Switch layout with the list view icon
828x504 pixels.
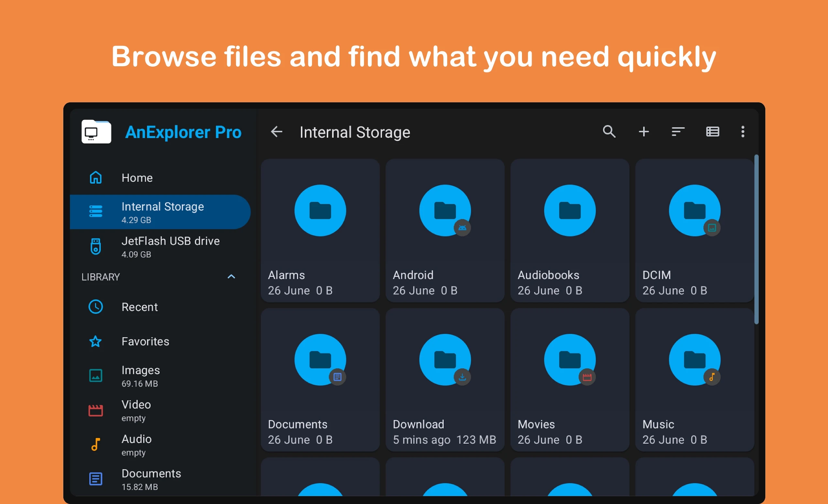pyautogui.click(x=713, y=131)
